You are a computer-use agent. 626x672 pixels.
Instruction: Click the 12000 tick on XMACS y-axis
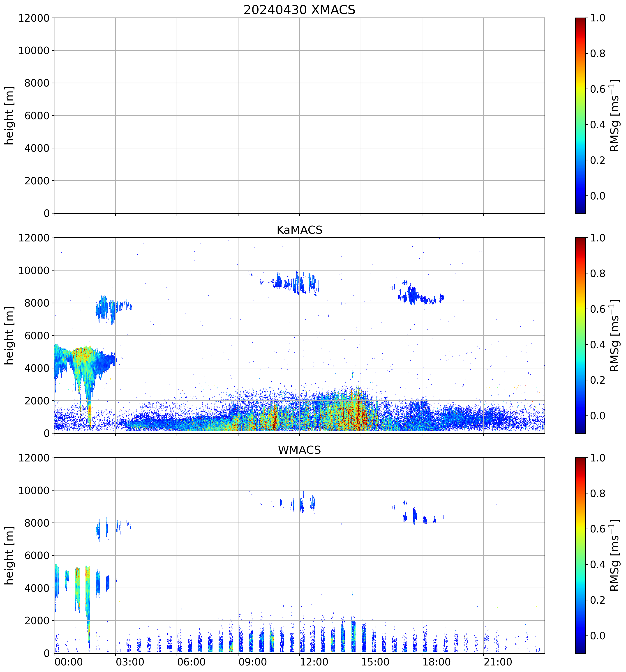click(x=34, y=18)
